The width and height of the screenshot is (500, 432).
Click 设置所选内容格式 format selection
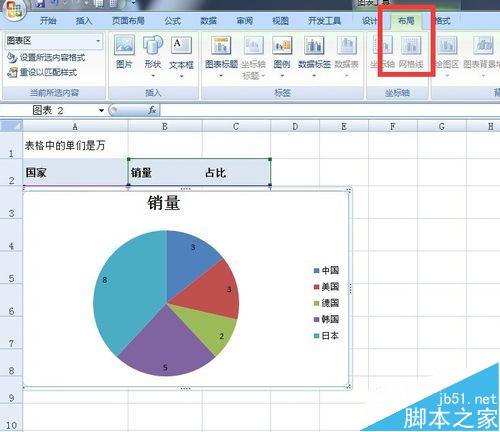(46, 57)
